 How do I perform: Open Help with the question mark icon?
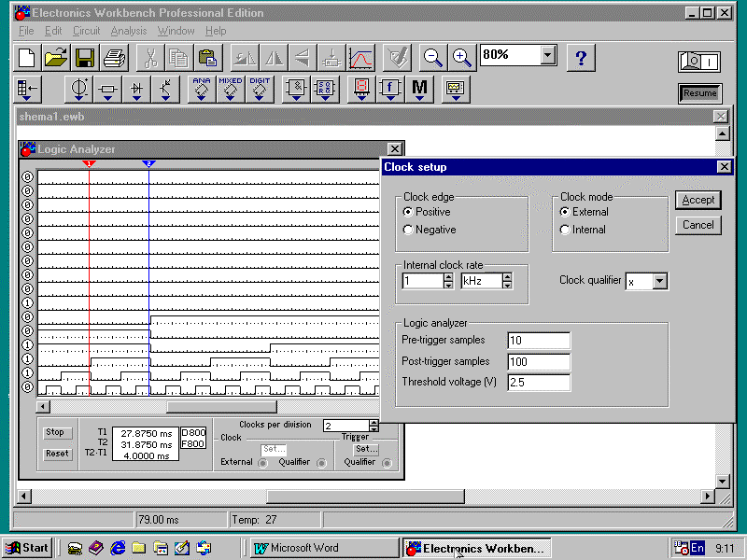tap(581, 58)
